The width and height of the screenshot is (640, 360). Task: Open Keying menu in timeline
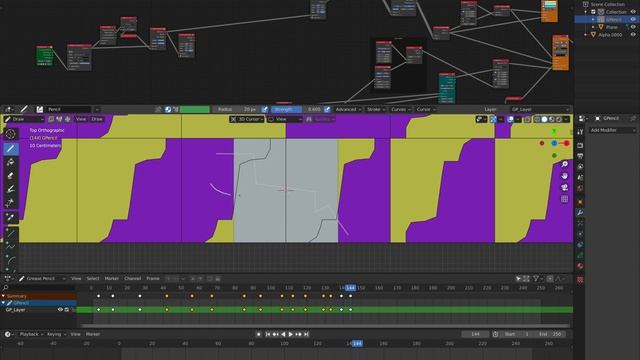tap(56, 334)
